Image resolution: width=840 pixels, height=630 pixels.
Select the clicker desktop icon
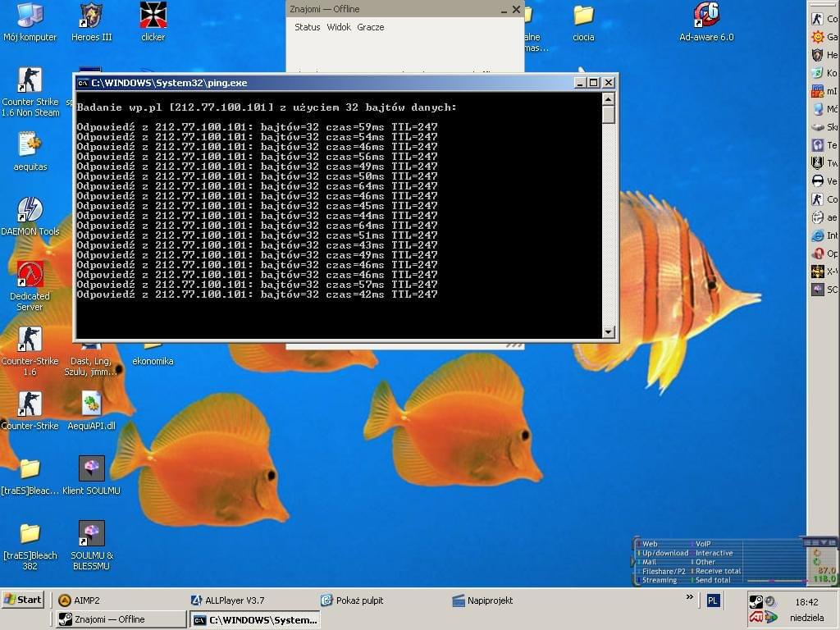pyautogui.click(x=153, y=21)
